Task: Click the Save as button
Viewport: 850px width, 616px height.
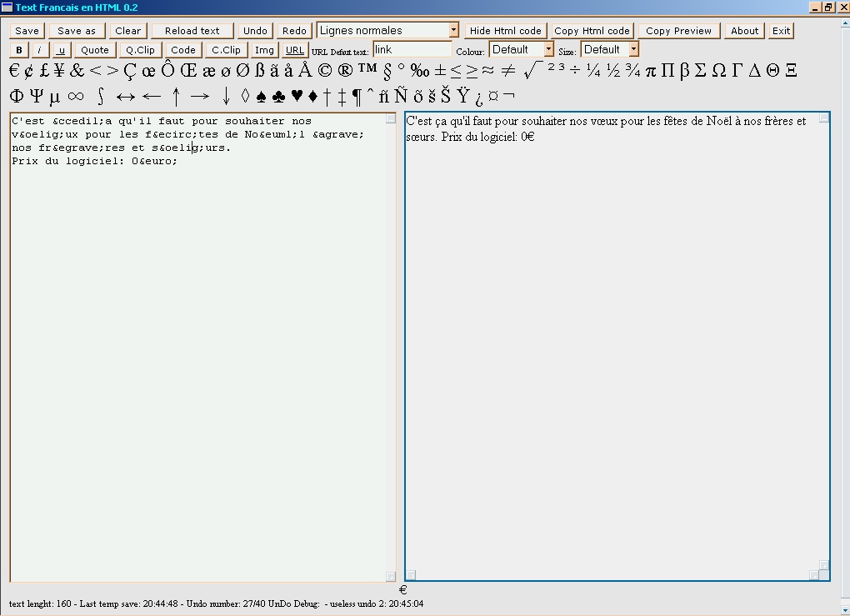Action: (77, 31)
